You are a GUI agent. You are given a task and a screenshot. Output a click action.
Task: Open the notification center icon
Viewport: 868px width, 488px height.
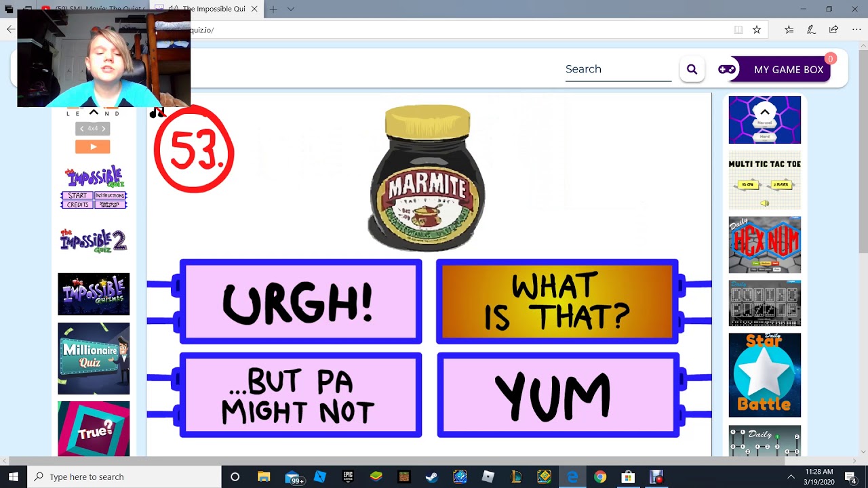[x=851, y=476]
